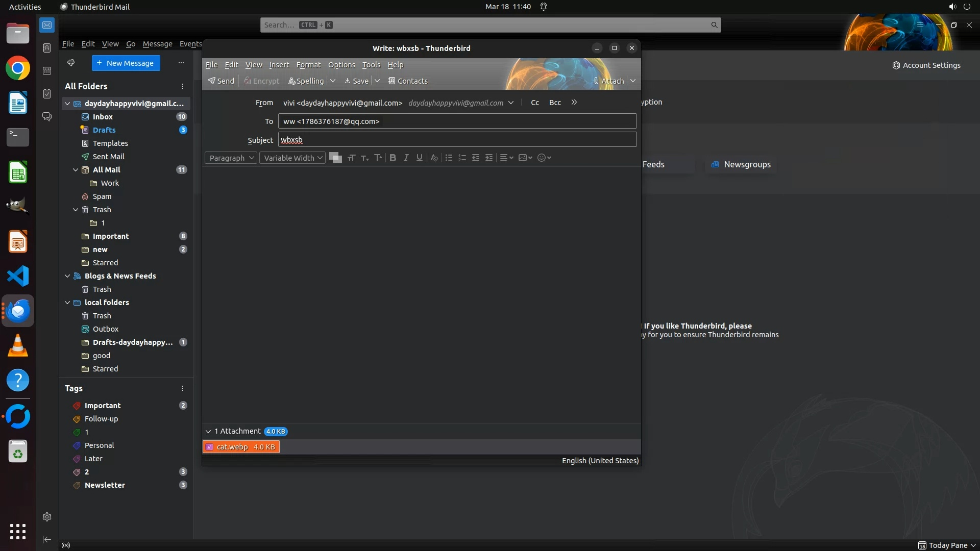Image resolution: width=980 pixels, height=551 pixels.
Task: Click into the Subject input field
Action: click(457, 140)
